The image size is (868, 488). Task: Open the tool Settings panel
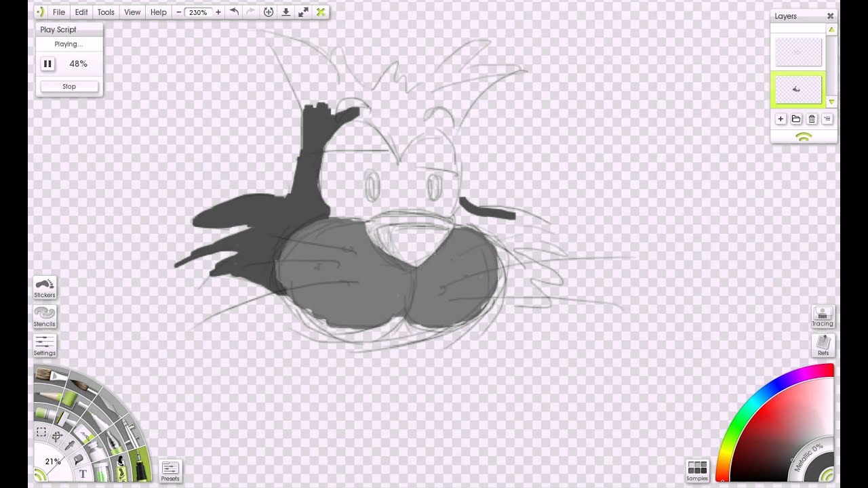point(45,346)
